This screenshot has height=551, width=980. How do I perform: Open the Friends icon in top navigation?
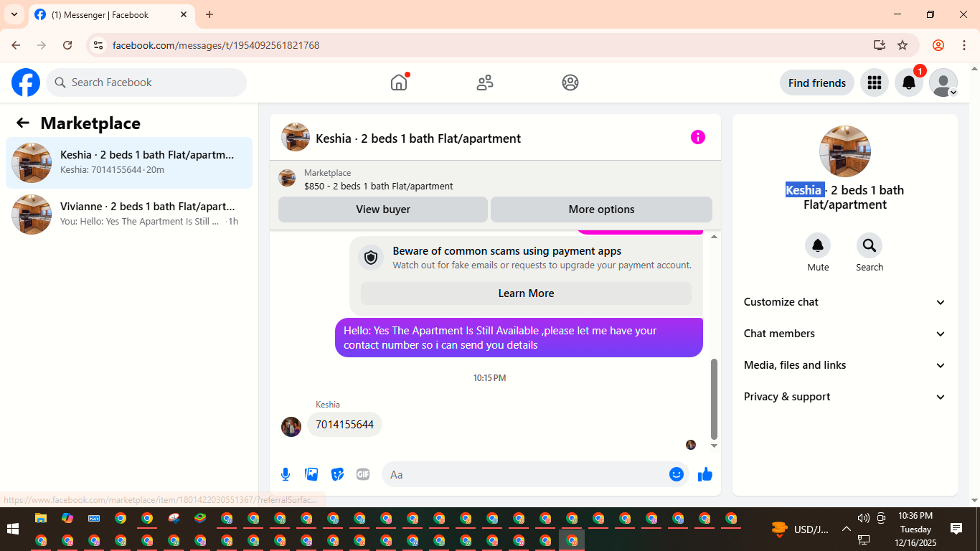485,83
